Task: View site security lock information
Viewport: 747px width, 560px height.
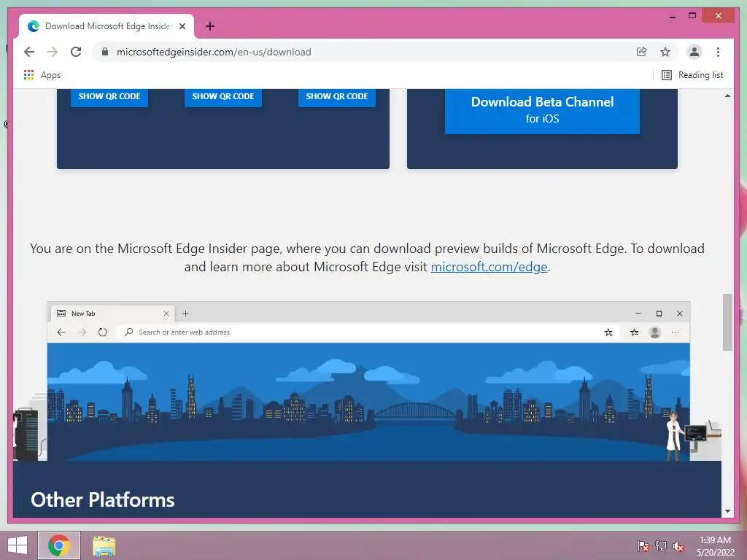Action: tap(105, 52)
